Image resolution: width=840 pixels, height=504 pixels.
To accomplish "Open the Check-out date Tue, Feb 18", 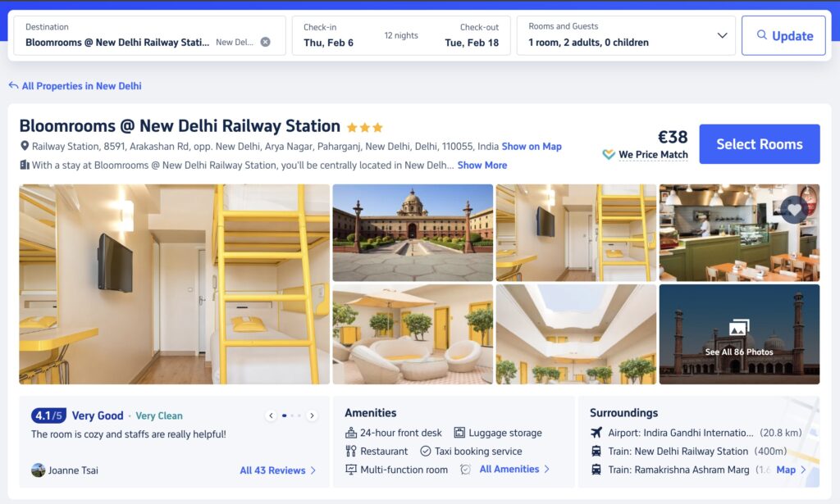I will (472, 43).
